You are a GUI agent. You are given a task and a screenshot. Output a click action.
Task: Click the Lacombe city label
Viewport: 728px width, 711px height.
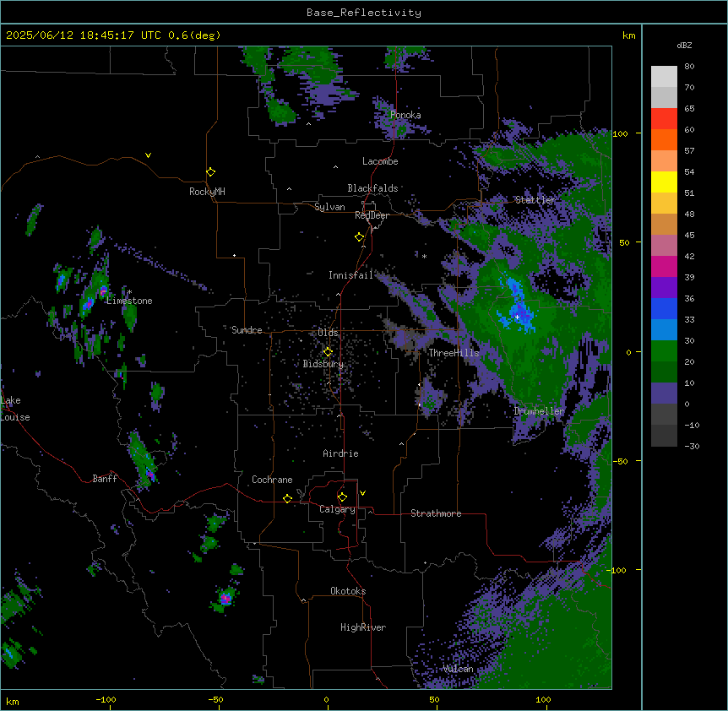380,161
